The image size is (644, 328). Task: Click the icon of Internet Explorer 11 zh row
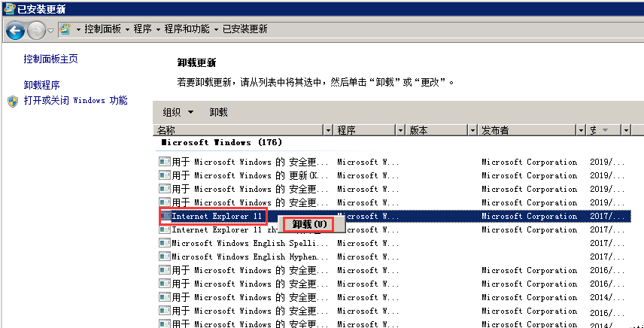click(x=165, y=229)
